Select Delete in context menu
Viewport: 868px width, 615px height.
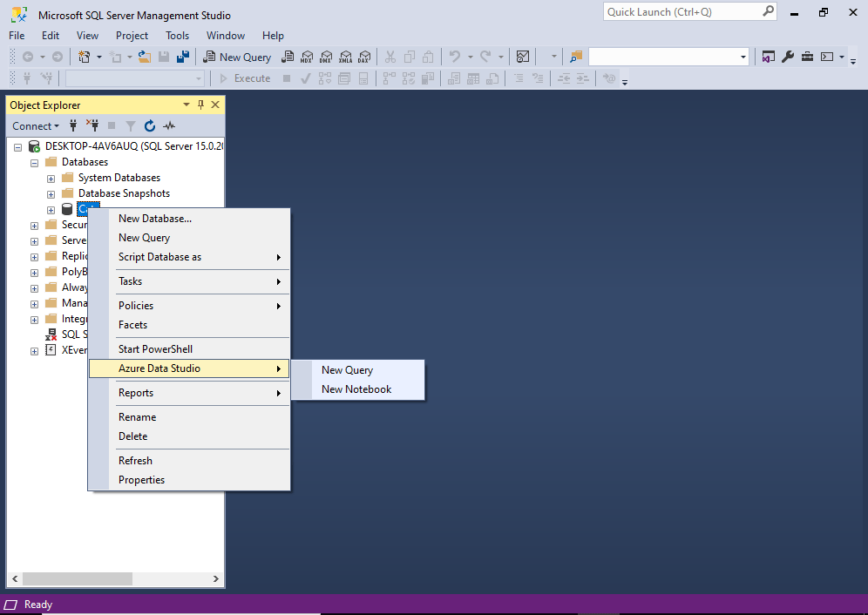point(189,436)
